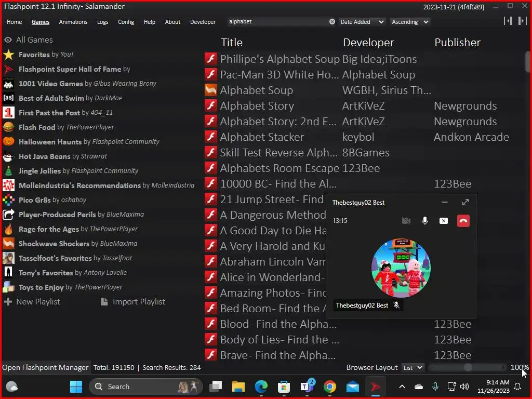The image size is (532, 399).
Task: Open Favorites playlist star icon
Action: (8, 55)
